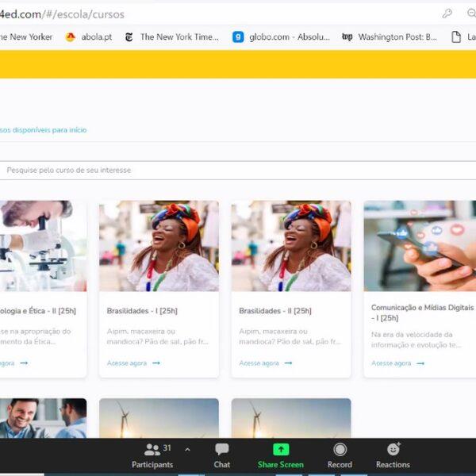Click the course search input field
476x476 pixels.
238,170
